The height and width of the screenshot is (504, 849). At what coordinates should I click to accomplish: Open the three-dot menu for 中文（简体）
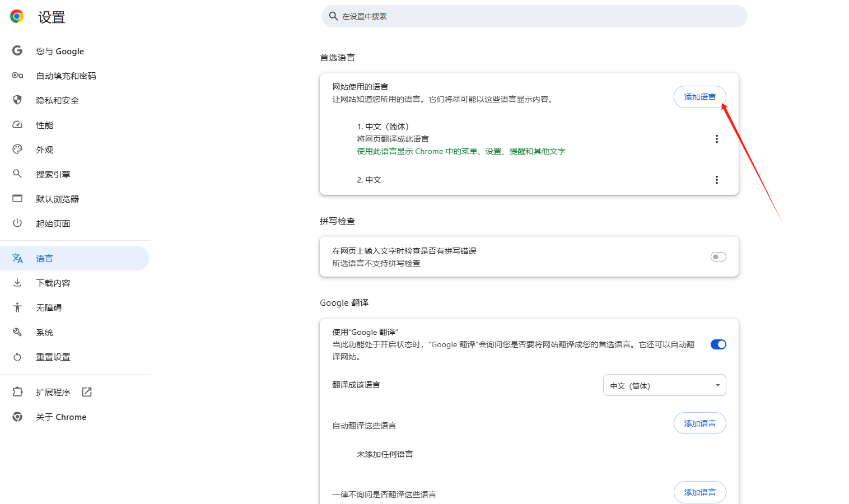(x=716, y=139)
